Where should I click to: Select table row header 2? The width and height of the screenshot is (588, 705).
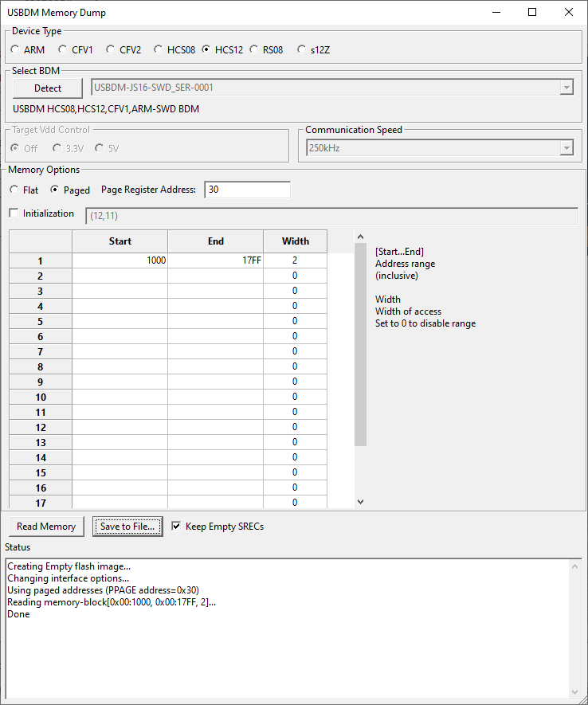coord(41,276)
